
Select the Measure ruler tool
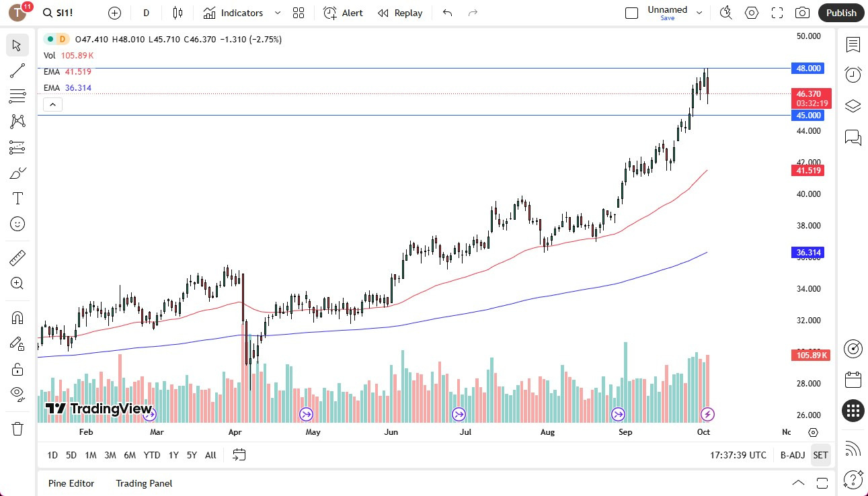pos(17,257)
